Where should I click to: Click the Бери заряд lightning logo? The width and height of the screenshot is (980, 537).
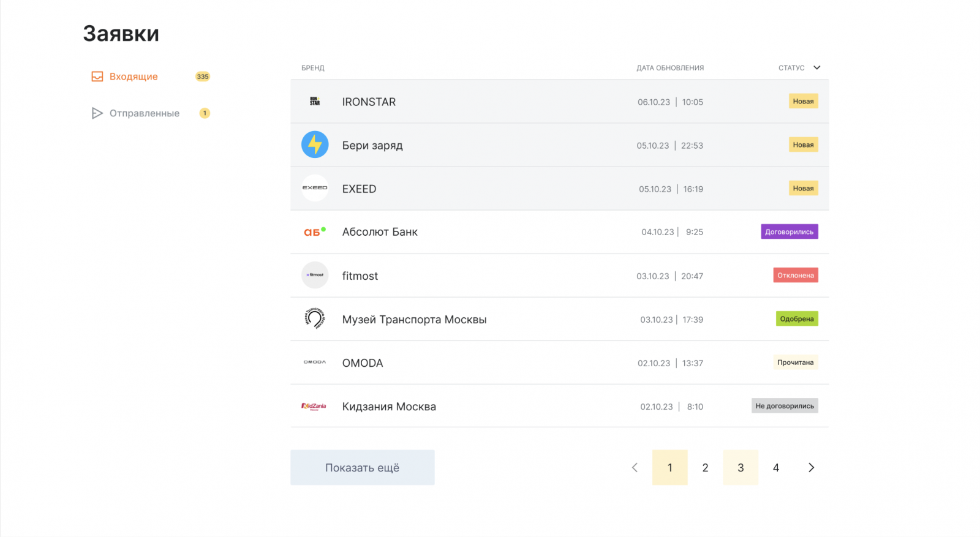point(315,145)
